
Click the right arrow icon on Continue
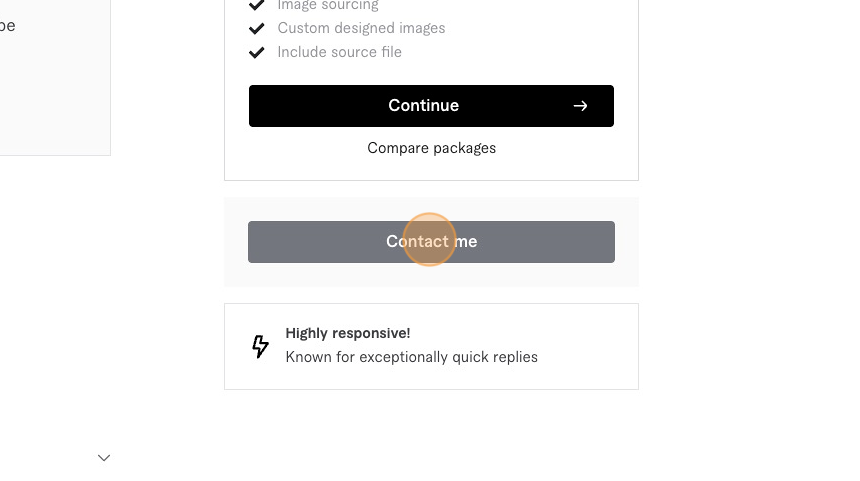(580, 106)
